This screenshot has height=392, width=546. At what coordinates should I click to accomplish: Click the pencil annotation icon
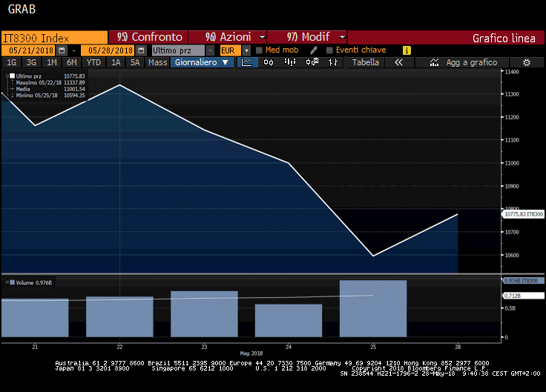[314, 50]
